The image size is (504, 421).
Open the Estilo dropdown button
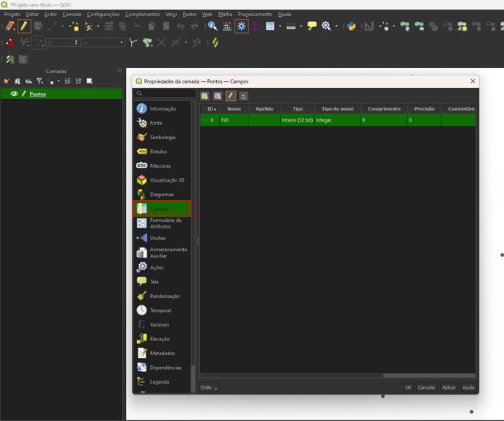pos(209,387)
